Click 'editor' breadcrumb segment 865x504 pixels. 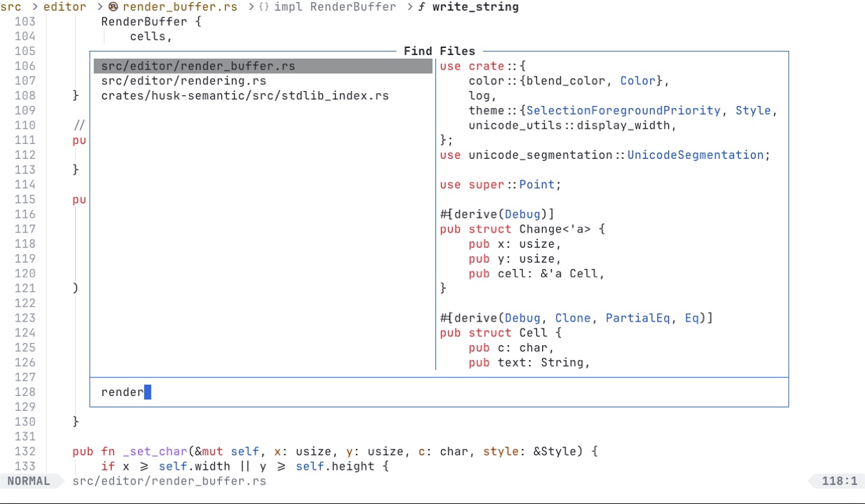coord(64,7)
